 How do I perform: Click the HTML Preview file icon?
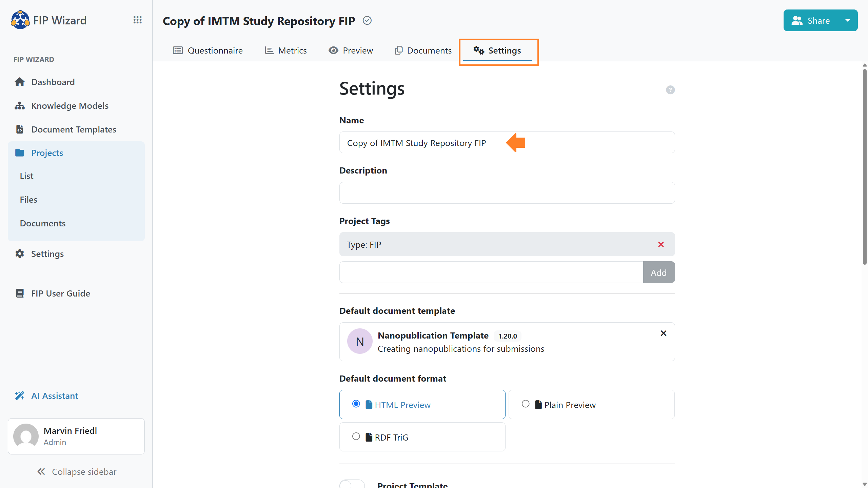coord(369,405)
